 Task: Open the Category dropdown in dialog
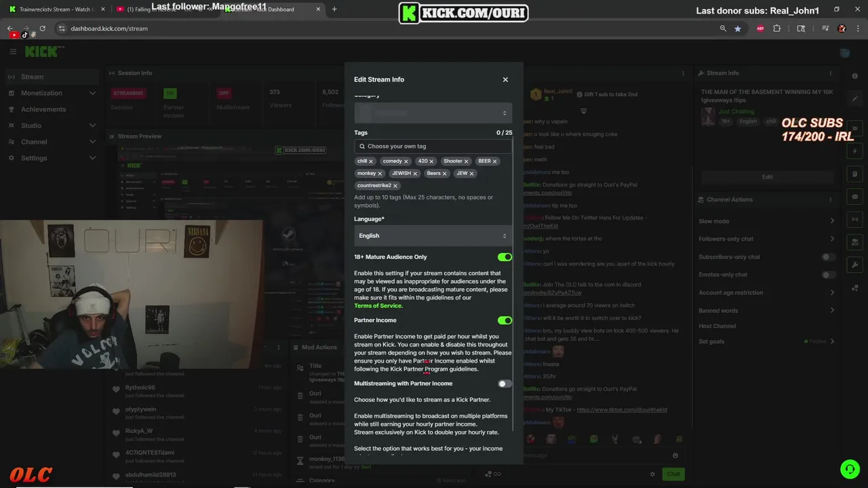pos(433,113)
